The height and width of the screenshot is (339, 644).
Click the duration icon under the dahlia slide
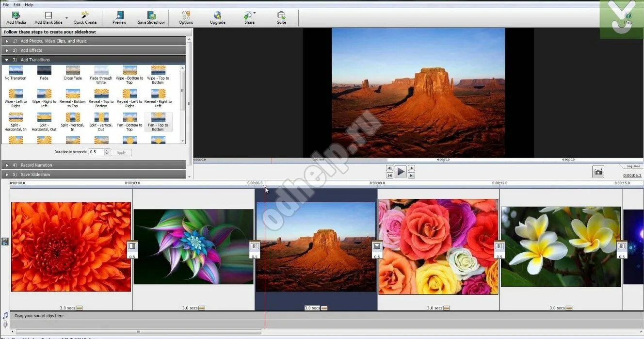point(80,308)
